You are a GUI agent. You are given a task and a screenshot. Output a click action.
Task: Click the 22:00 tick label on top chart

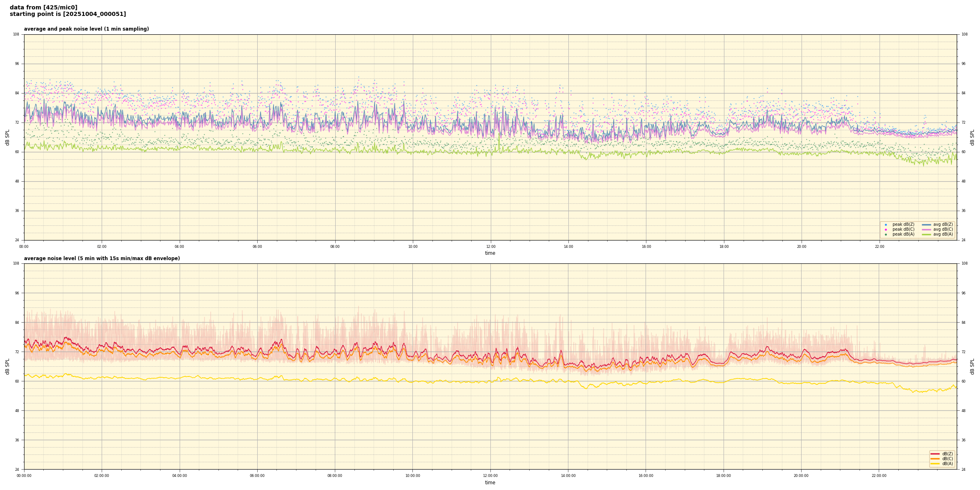tap(879, 247)
